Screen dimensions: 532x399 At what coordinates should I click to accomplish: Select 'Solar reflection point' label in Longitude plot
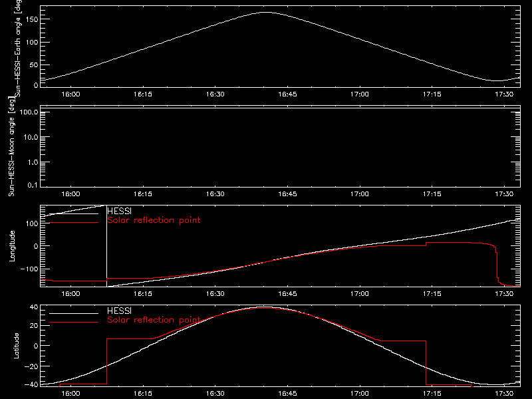click(x=154, y=220)
